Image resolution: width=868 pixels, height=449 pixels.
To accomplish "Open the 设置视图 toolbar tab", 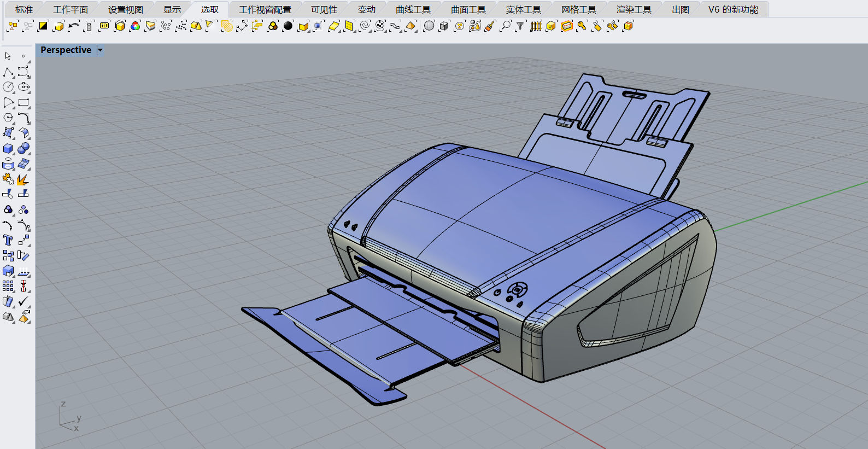I will pos(126,9).
